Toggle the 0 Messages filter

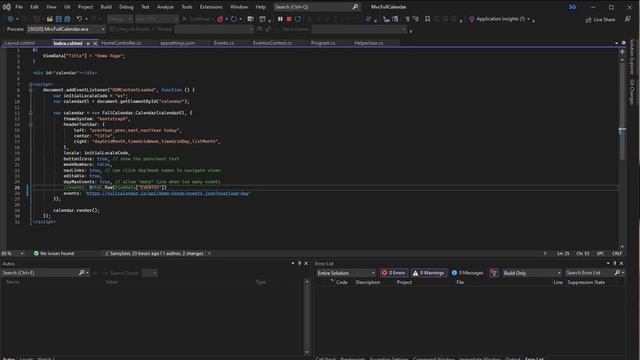tap(468, 273)
